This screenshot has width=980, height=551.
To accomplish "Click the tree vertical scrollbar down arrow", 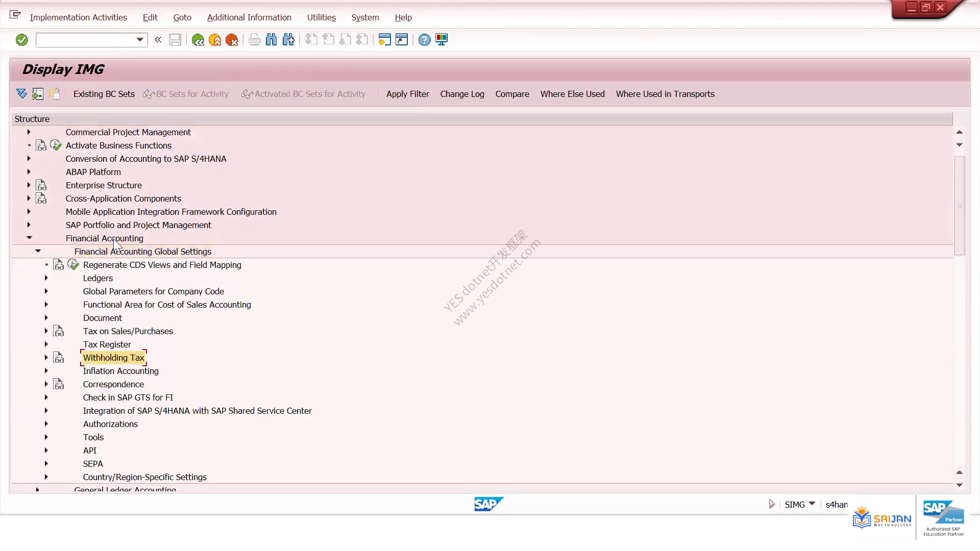I will (959, 485).
